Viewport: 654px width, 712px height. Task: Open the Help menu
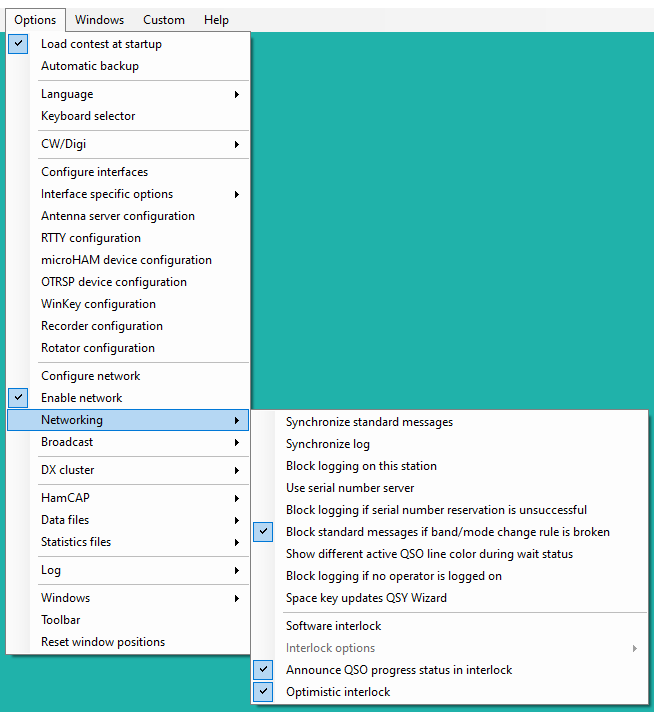click(216, 20)
